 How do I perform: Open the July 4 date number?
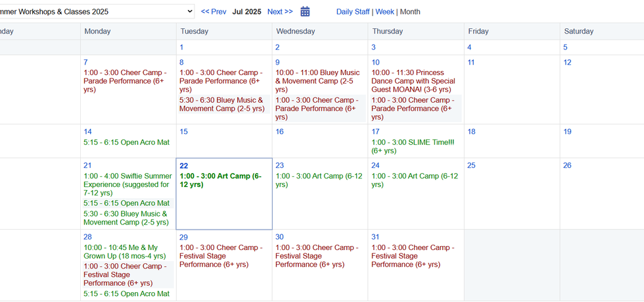point(469,47)
